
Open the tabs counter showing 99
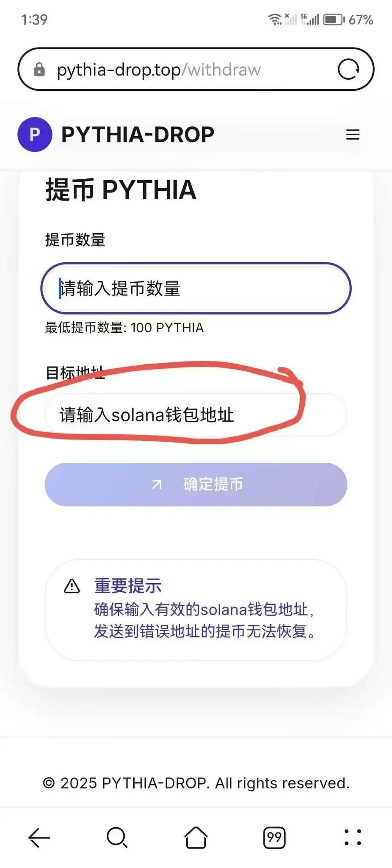click(x=274, y=837)
